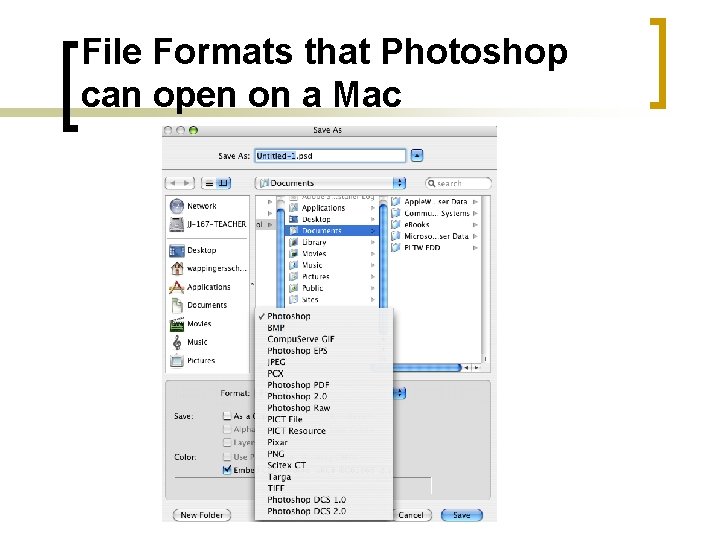Image resolution: width=720 pixels, height=540 pixels.
Task: Click the search field
Action: tap(458, 183)
